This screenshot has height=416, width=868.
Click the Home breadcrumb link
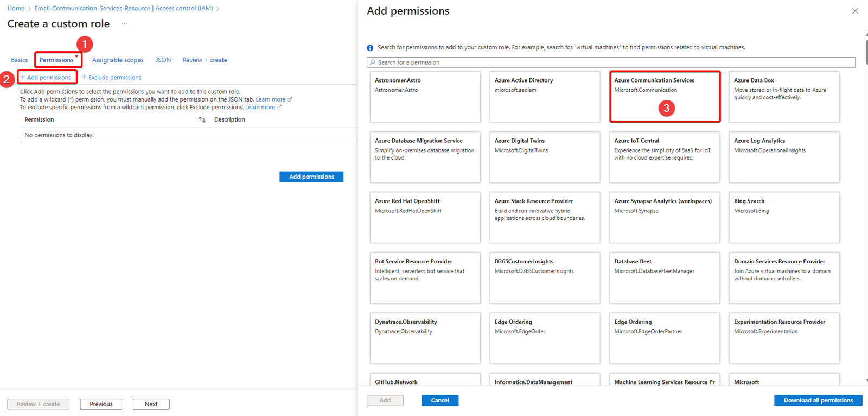tap(16, 8)
